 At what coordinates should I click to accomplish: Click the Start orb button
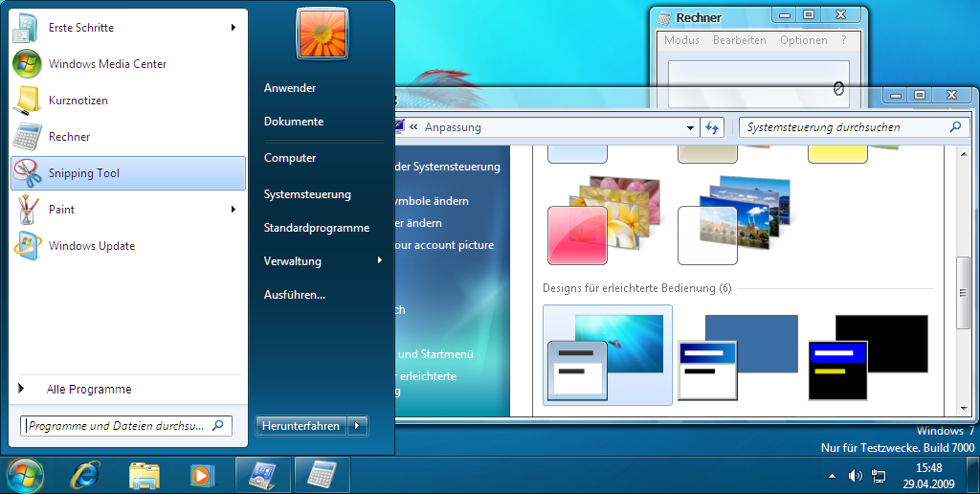pyautogui.click(x=25, y=476)
